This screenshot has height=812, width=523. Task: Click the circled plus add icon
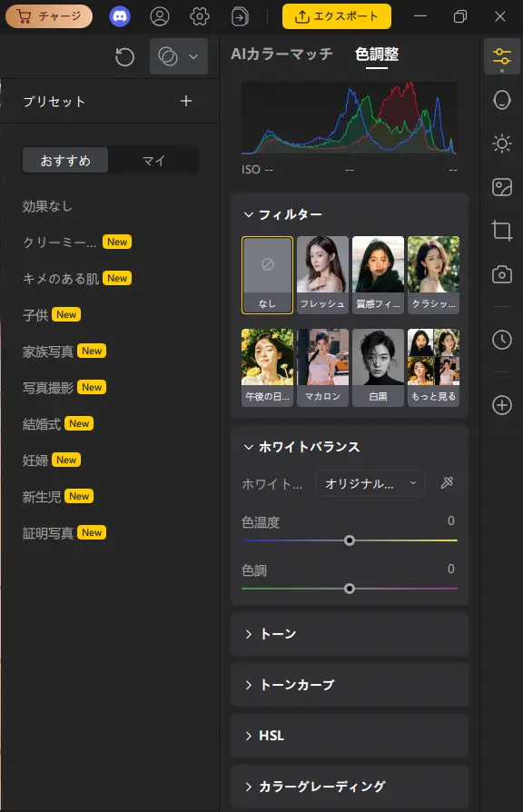pos(502,405)
